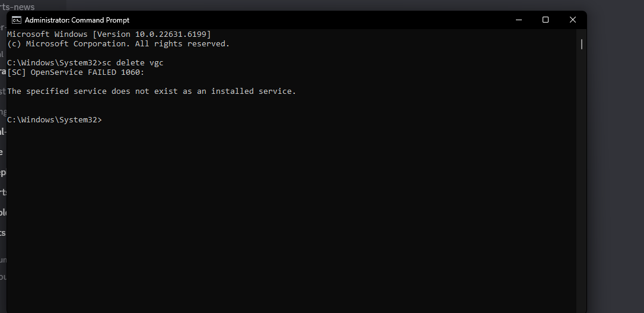Image resolution: width=644 pixels, height=313 pixels.
Task: Click the Command Prompt icon in title bar
Action: tap(17, 20)
